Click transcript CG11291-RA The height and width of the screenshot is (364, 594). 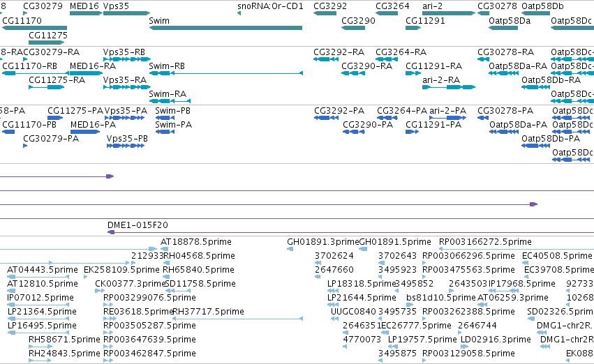tap(413, 73)
